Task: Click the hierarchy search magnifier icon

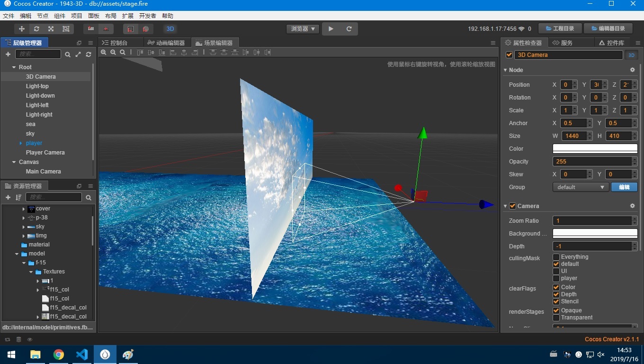Action: pos(68,55)
